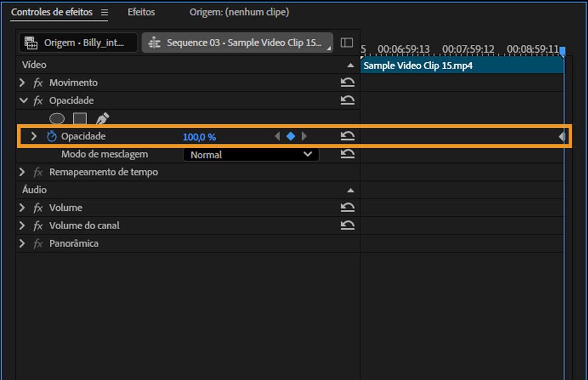The image size is (588, 380).
Task: Switch to the Efeitos tab
Action: 140,12
